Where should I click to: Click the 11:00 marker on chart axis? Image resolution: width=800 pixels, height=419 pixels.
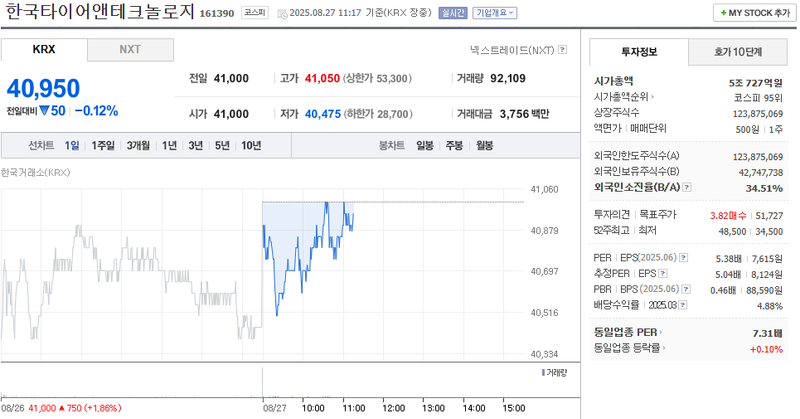coord(354,408)
